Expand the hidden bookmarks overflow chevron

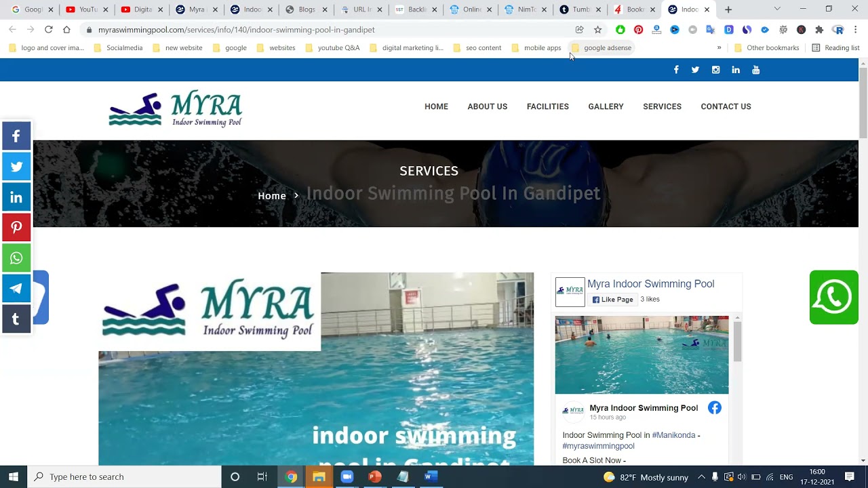(719, 47)
